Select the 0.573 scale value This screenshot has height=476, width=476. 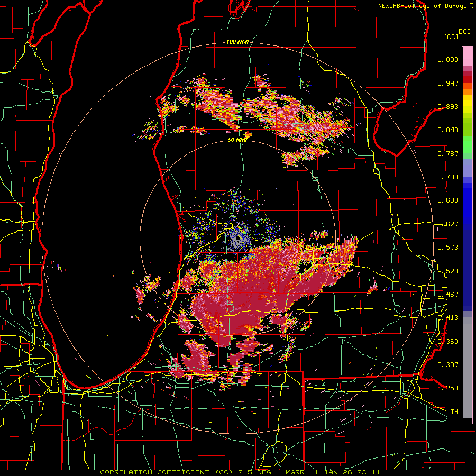448,248
